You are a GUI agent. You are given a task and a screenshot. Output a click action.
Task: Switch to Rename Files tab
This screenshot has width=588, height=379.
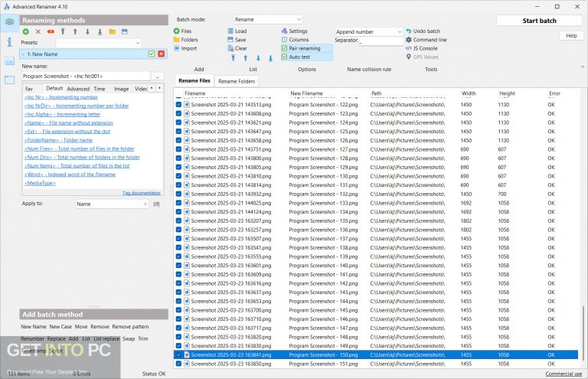click(194, 80)
